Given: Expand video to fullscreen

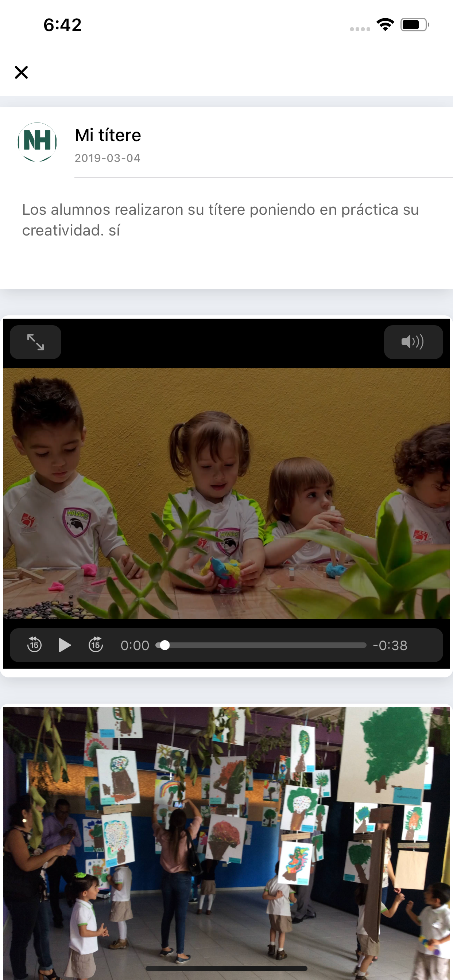Looking at the screenshot, I should pos(35,342).
